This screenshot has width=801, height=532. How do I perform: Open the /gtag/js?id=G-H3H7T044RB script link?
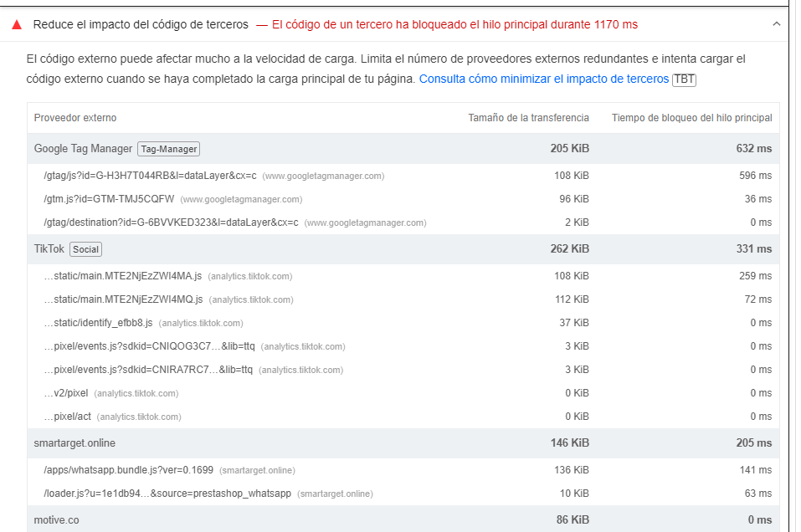coord(150,176)
